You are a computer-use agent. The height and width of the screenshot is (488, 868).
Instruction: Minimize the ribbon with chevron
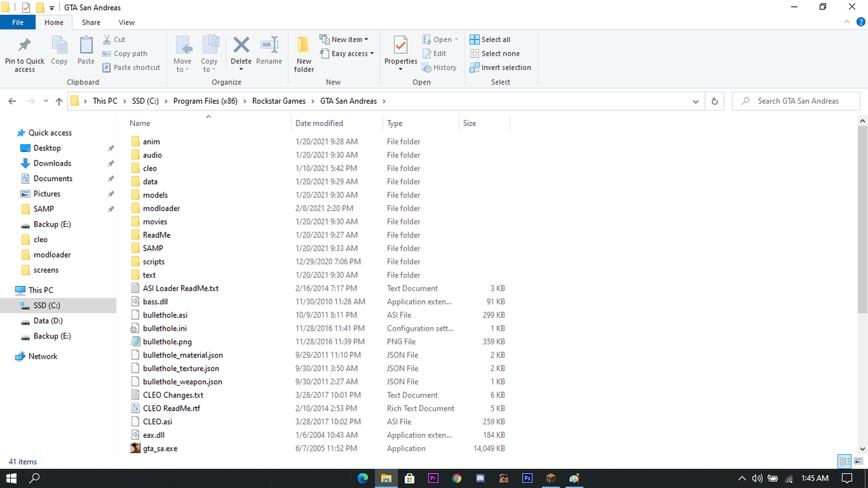coord(847,22)
